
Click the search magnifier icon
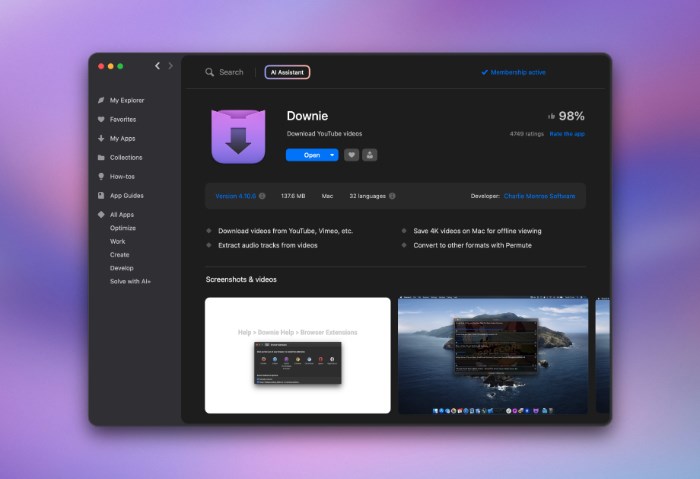point(209,72)
